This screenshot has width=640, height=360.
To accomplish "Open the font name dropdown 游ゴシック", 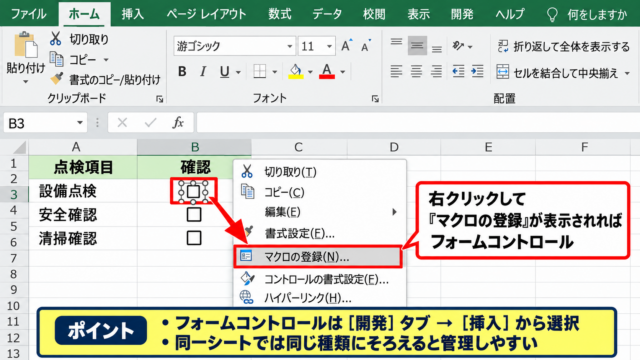I will [289, 47].
